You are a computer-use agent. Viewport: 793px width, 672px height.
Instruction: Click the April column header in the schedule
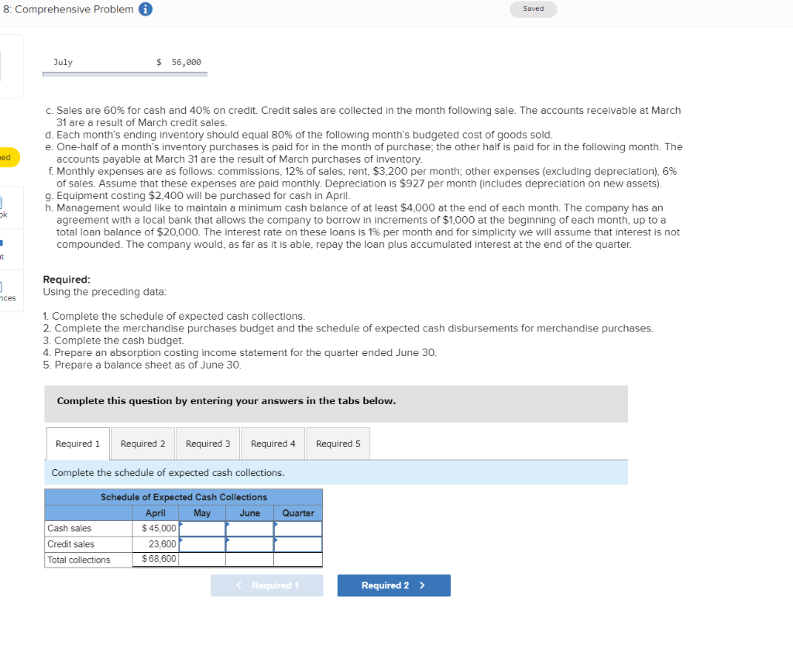(156, 513)
